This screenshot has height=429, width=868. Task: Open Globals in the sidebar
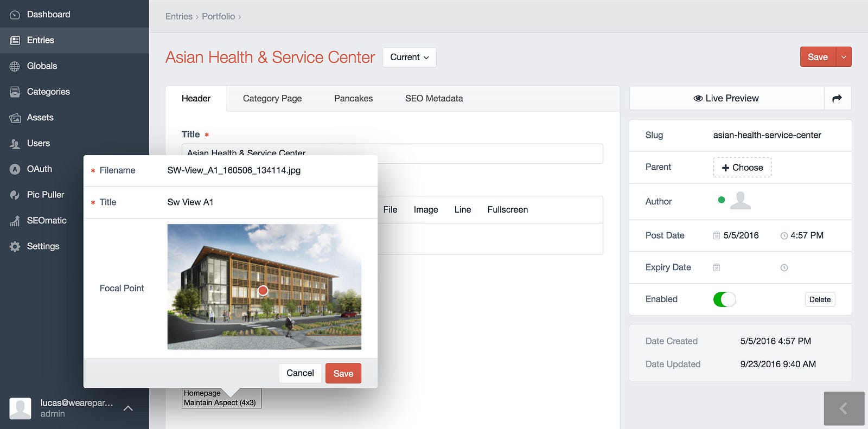[x=74, y=66]
